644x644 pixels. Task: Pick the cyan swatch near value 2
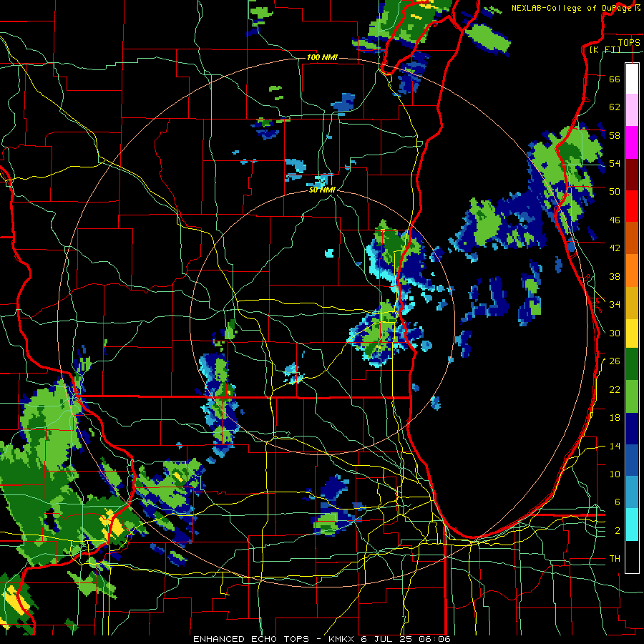632,525
